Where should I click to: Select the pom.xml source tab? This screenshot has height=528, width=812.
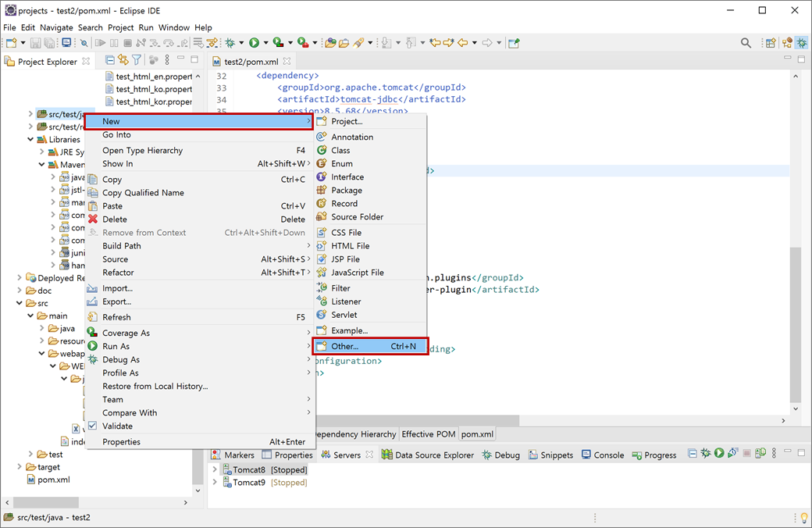(477, 434)
